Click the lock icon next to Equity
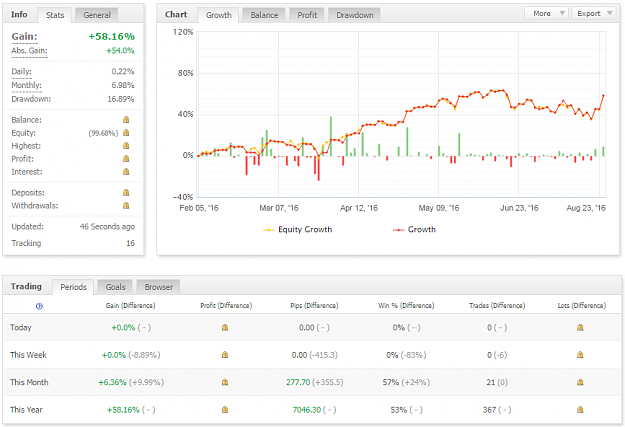 [x=126, y=133]
